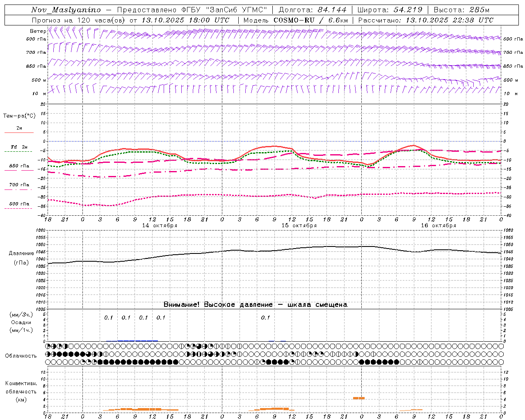Click the 500 гПа temperature legend entry
Image resolution: width=525 pixels, height=420 pixels.
[x=19, y=204]
